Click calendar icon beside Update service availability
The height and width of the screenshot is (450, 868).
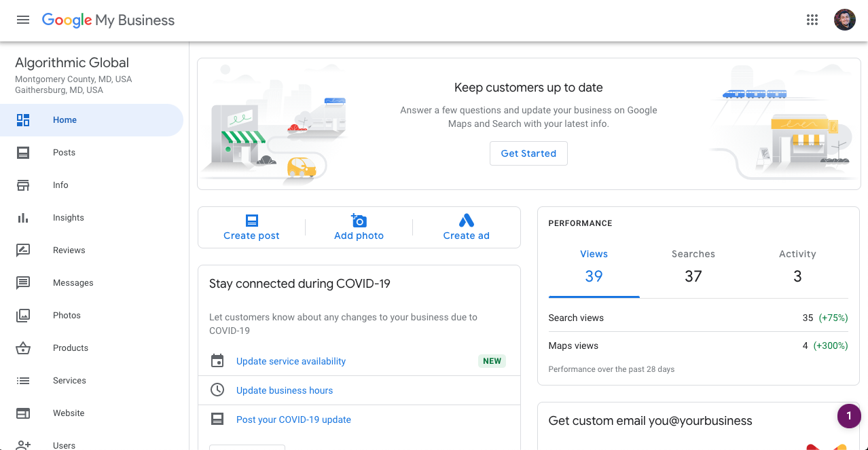(217, 361)
